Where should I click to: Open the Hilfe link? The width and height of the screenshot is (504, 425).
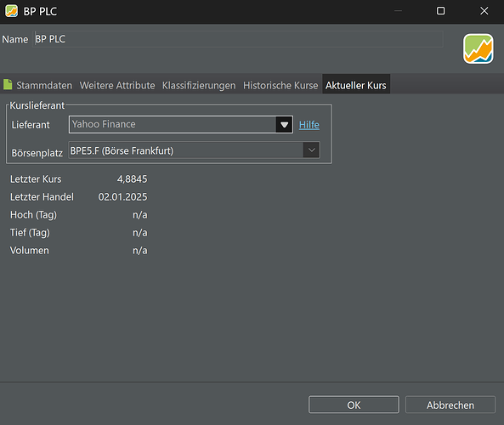point(309,125)
